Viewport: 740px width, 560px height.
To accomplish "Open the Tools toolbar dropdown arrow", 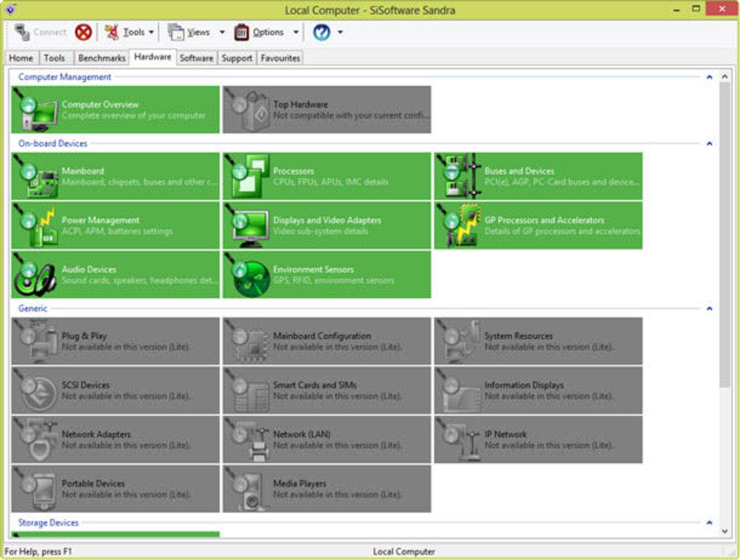I will [x=151, y=32].
